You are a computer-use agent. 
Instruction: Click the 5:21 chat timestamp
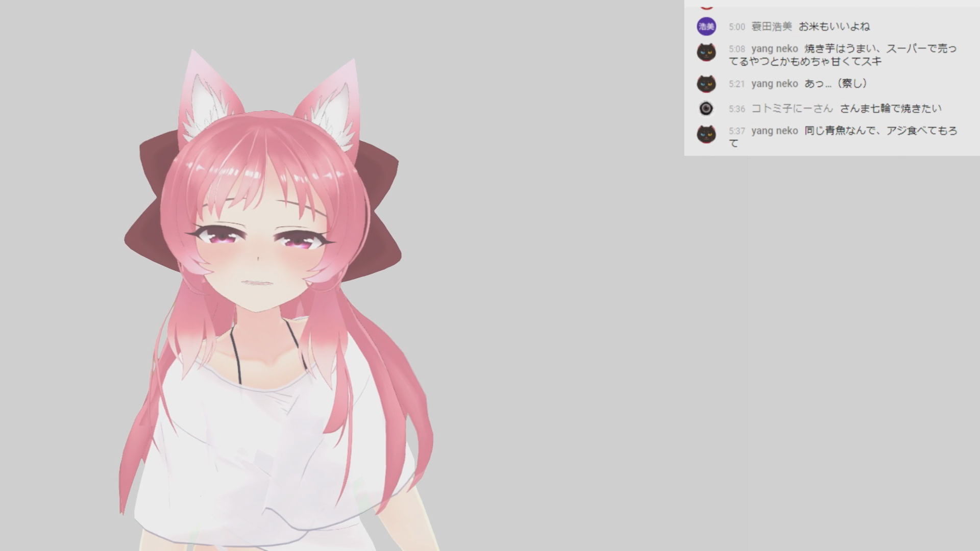[x=737, y=84]
